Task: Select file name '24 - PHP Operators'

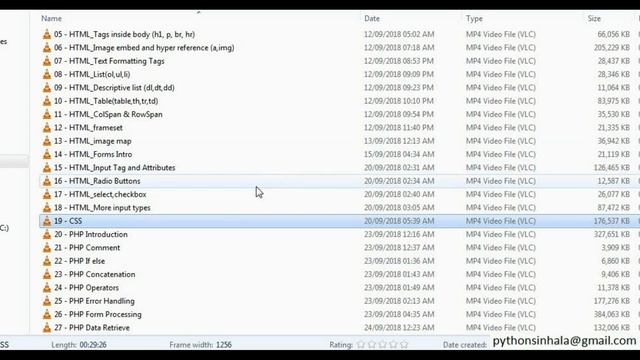Action: click(x=87, y=288)
